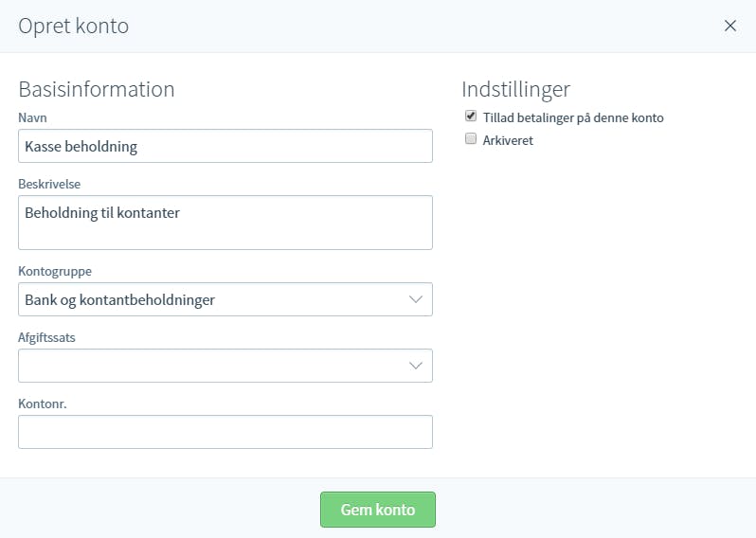Uncheck Tillad betalinger på denne konto checkbox
This screenshot has height=538, width=756.
tap(471, 117)
